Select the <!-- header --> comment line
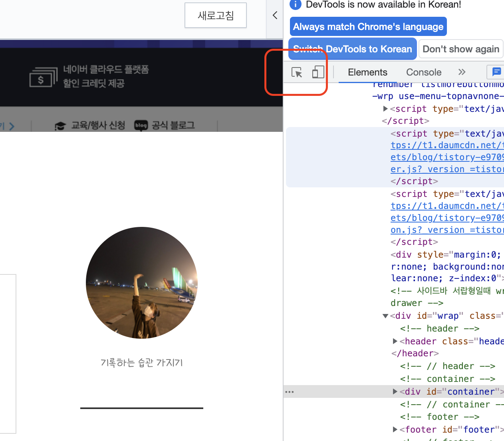The height and width of the screenshot is (441, 504). tap(440, 328)
